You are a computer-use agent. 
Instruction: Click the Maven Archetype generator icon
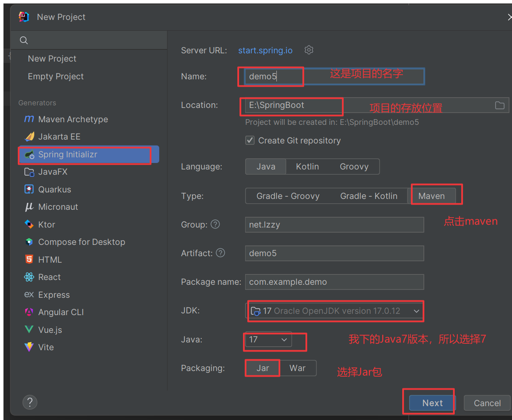(x=29, y=119)
